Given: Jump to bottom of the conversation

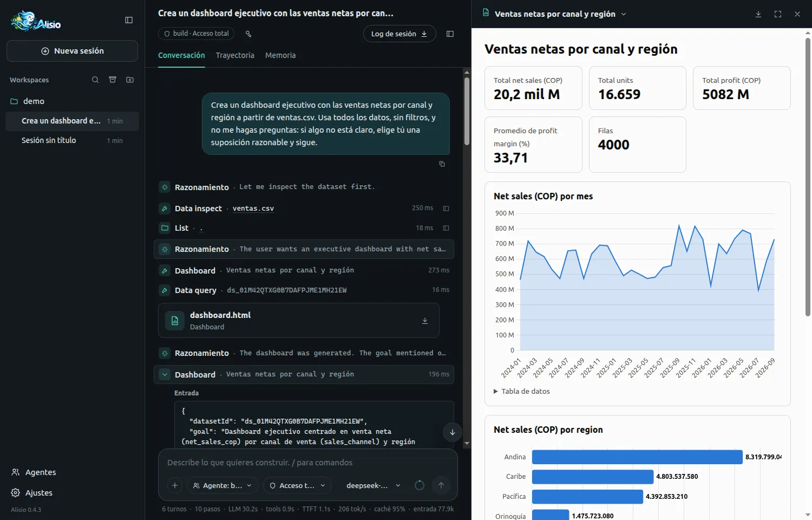Looking at the screenshot, I should pos(453,432).
